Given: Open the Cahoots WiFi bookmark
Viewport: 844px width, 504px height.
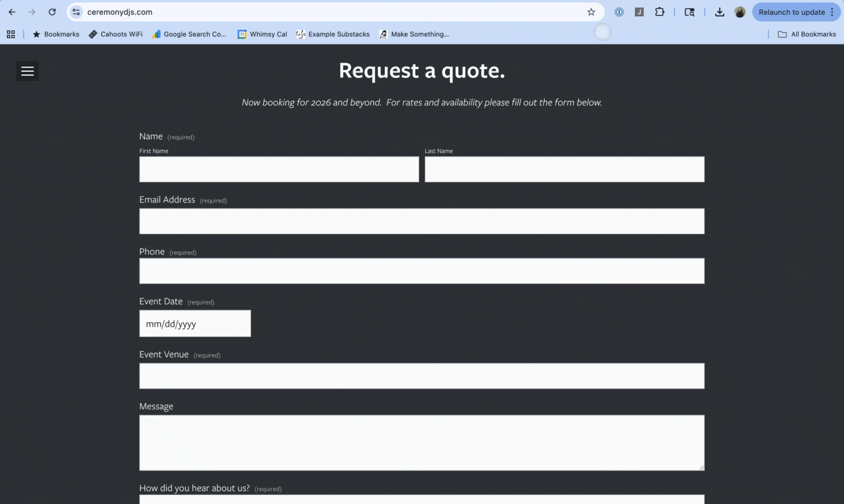Looking at the screenshot, I should (116, 34).
